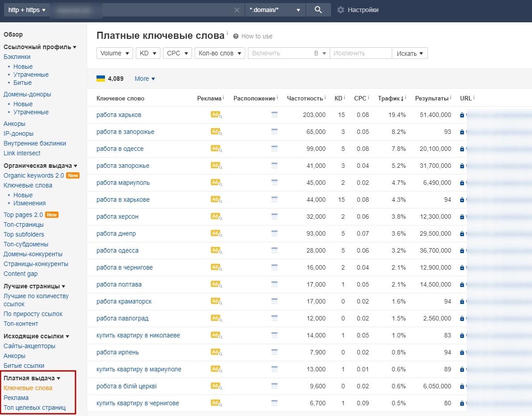This screenshot has height=416, width=532.
Task: Open the 'Кол-во слов' filter dropdown
Action: (219, 53)
